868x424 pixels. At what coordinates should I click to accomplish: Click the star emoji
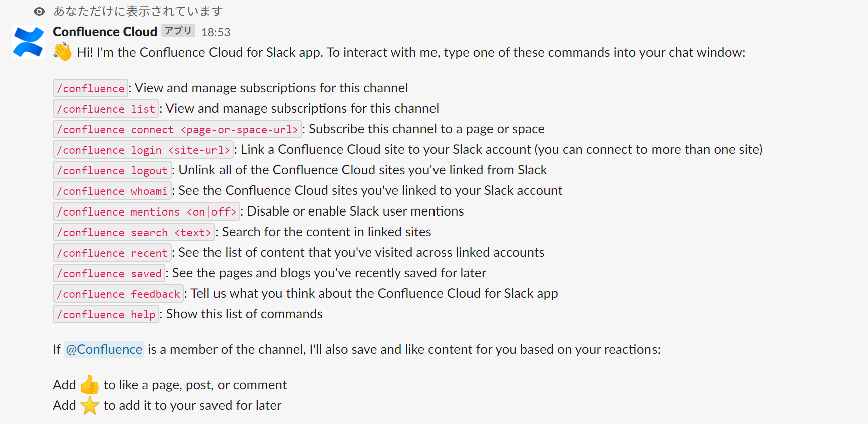(x=90, y=405)
